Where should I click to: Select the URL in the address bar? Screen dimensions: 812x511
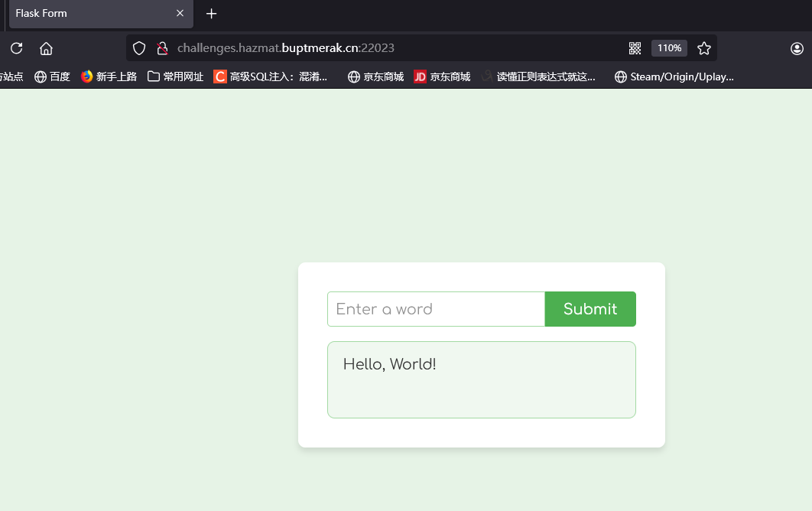[286, 48]
